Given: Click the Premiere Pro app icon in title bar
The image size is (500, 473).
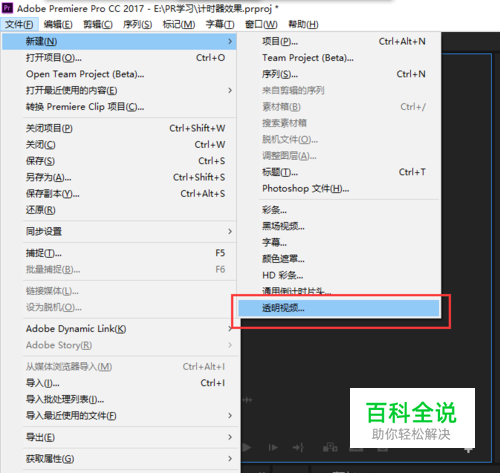Looking at the screenshot, I should pyautogui.click(x=7, y=8).
